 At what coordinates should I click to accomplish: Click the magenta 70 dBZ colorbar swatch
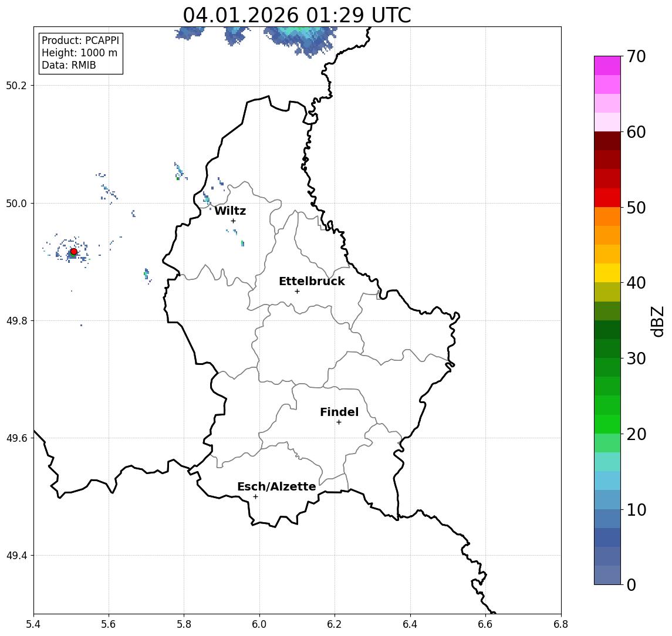pos(607,66)
